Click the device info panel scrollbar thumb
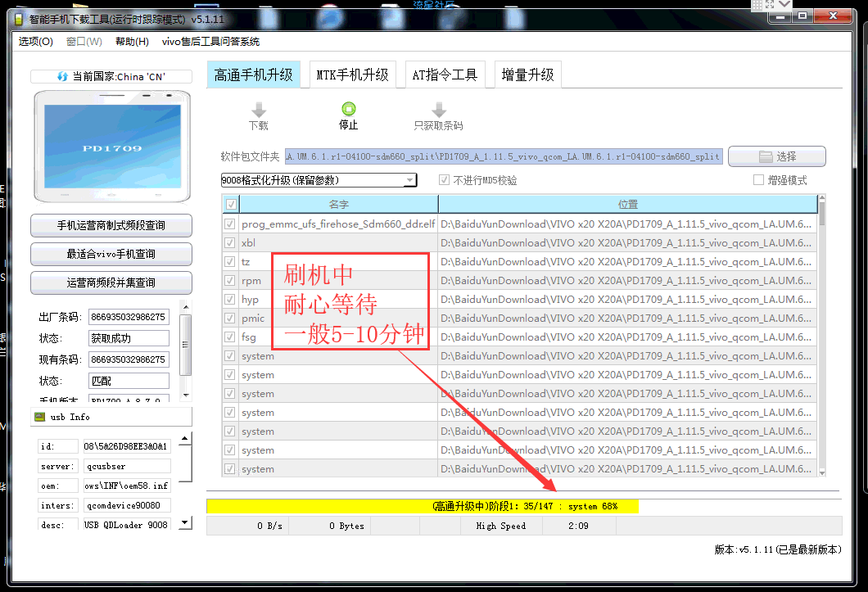The width and height of the screenshot is (868, 592). pos(186,345)
